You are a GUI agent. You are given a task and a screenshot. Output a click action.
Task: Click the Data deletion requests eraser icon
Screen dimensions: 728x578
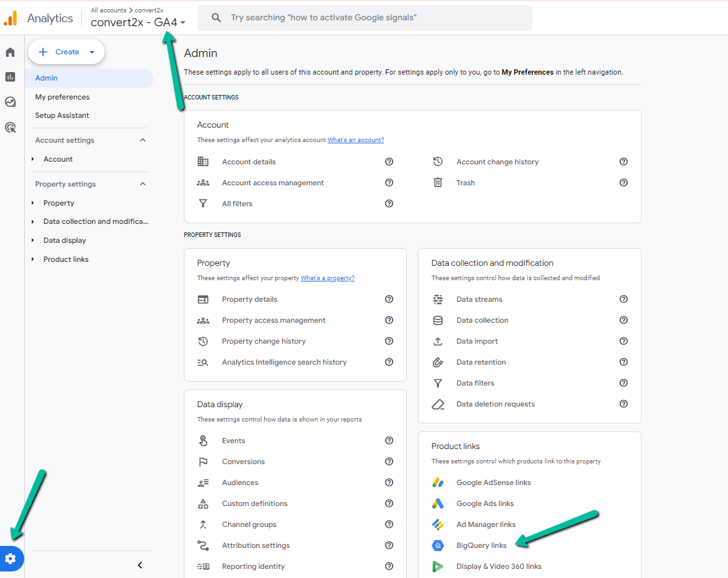point(438,405)
